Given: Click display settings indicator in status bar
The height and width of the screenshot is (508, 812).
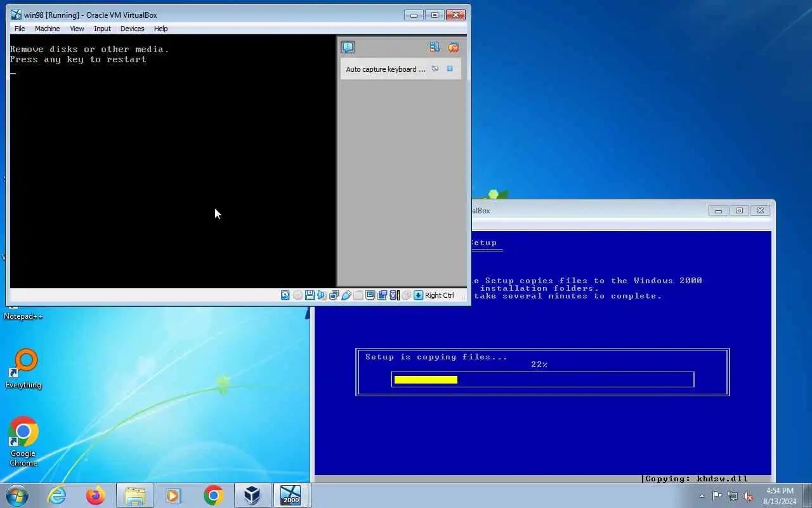Looking at the screenshot, I should [x=370, y=295].
